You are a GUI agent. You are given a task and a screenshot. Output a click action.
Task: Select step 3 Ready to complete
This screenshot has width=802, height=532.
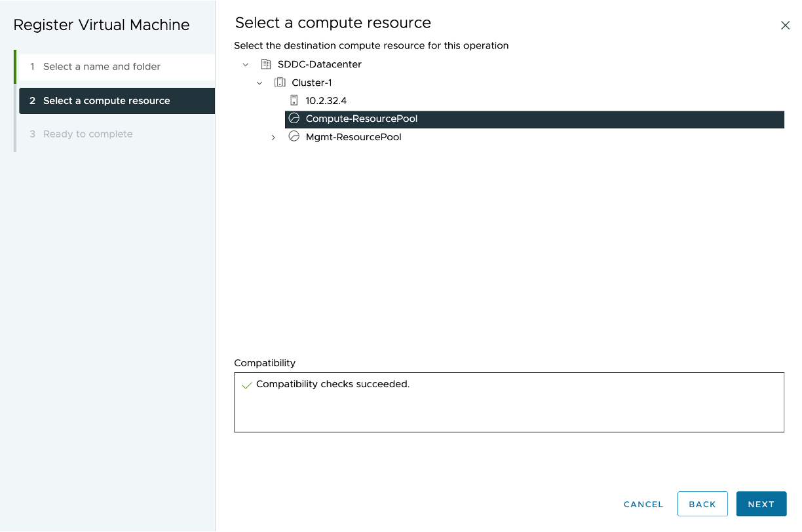[88, 134]
